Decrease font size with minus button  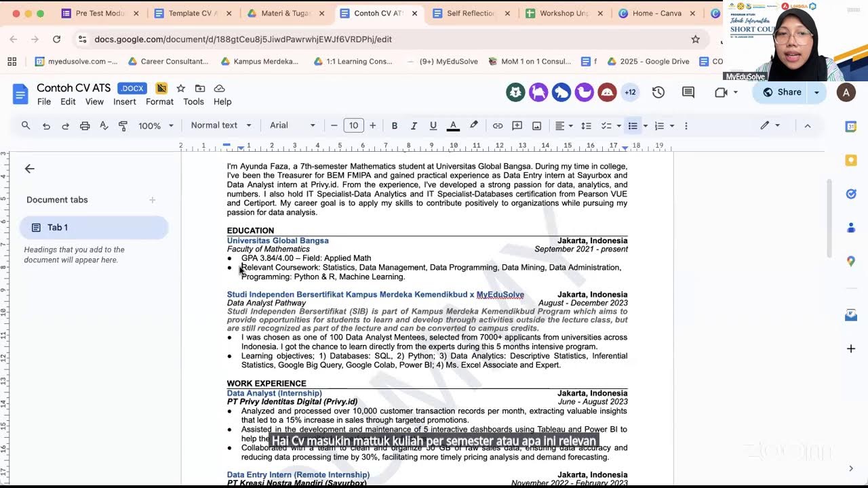point(334,125)
